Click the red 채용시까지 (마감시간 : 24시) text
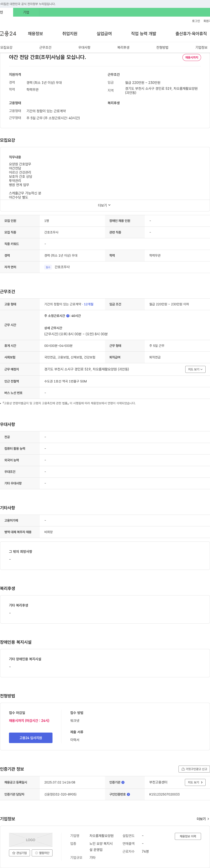210x868 pixels. [29, 721]
